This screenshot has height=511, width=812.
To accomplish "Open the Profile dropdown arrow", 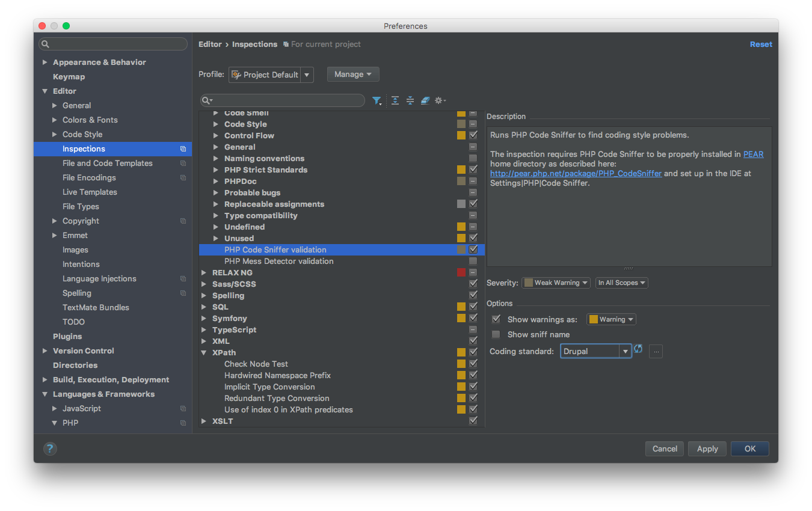I will [x=307, y=75].
